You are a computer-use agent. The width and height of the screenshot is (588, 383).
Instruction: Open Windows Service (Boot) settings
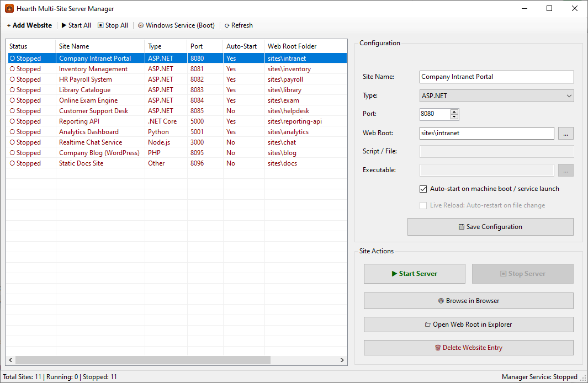pos(176,25)
